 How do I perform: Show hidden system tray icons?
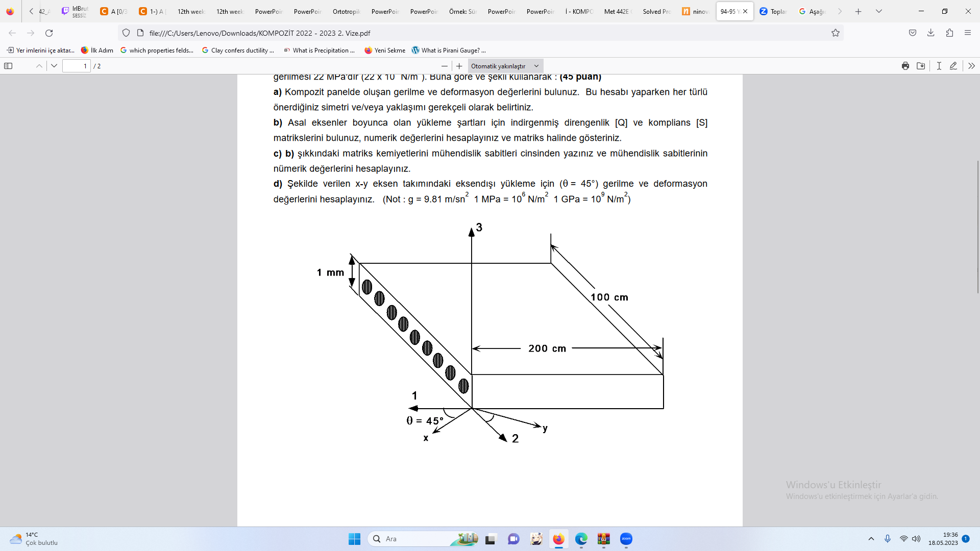coord(871,539)
